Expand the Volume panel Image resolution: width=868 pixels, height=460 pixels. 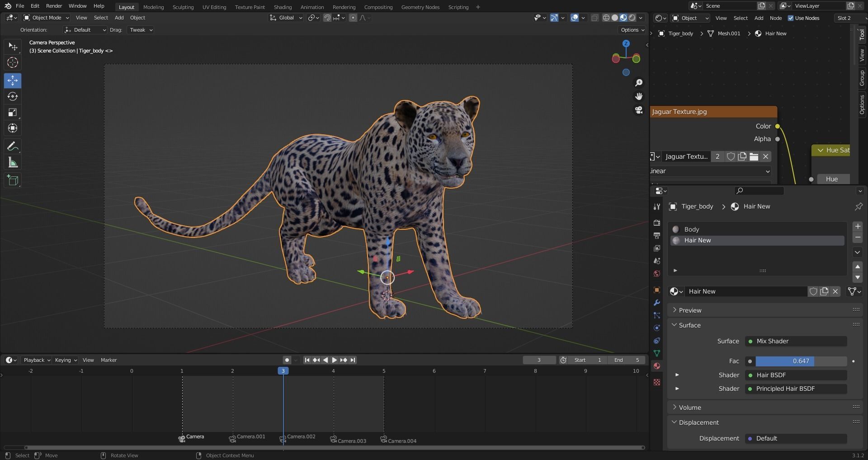[x=689, y=408]
